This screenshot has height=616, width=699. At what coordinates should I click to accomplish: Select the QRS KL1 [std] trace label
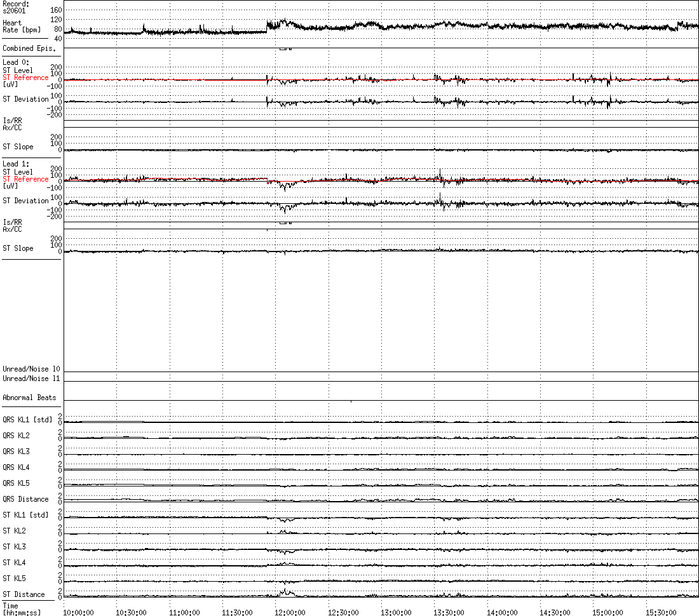[27, 420]
